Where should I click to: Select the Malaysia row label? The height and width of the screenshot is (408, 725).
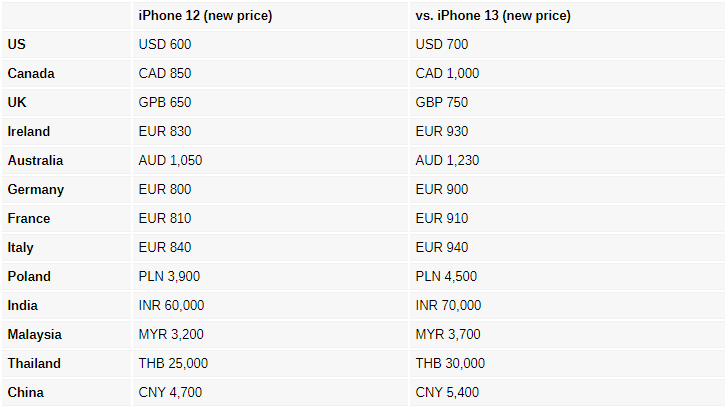(x=35, y=334)
